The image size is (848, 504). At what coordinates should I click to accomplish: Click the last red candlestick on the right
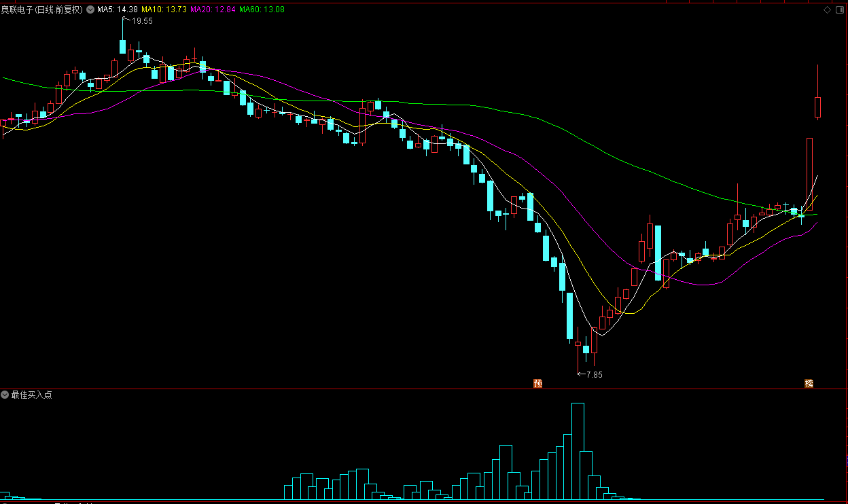(x=817, y=107)
